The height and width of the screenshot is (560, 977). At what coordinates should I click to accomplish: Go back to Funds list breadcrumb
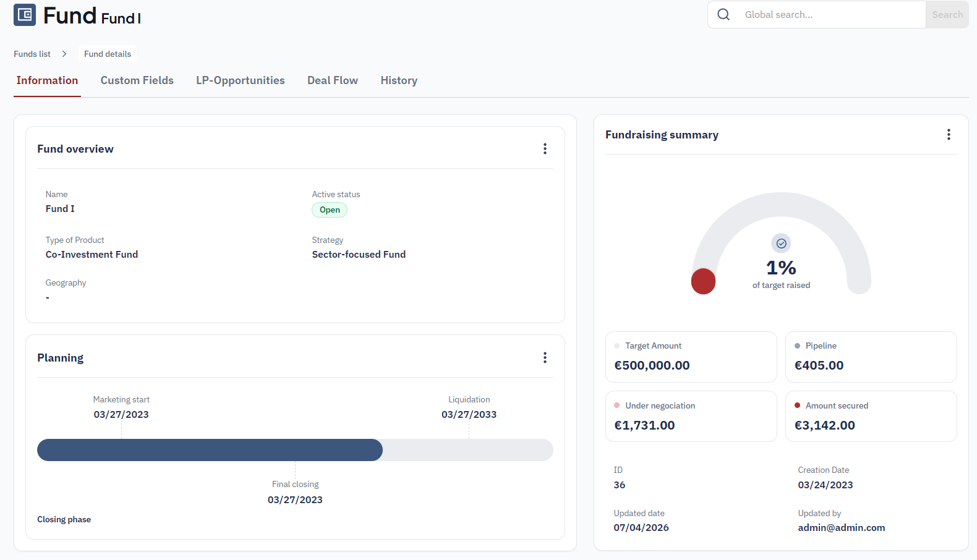[32, 54]
